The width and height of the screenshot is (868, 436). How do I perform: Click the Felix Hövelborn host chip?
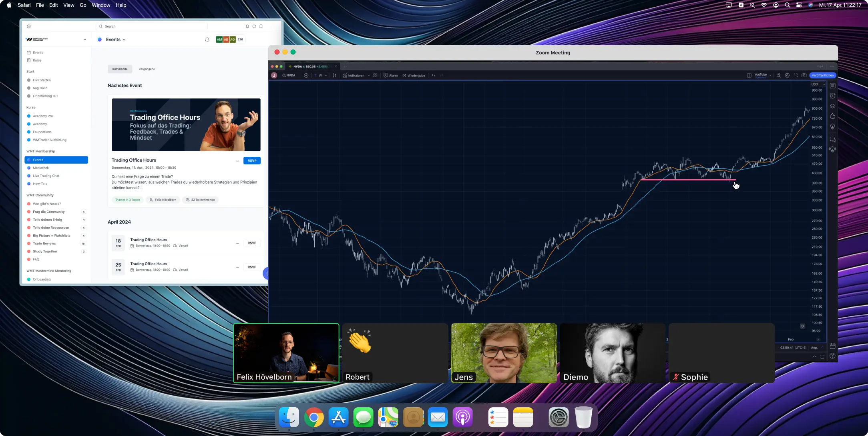[163, 200]
